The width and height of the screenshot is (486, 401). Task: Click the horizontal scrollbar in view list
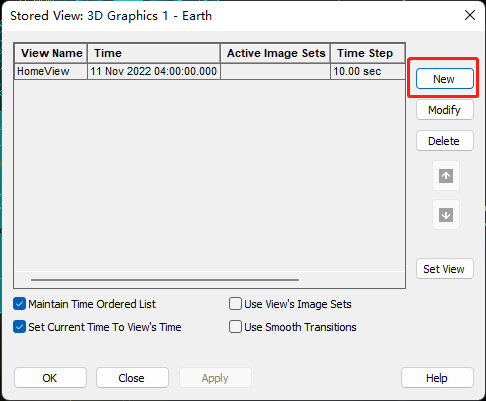click(x=165, y=280)
